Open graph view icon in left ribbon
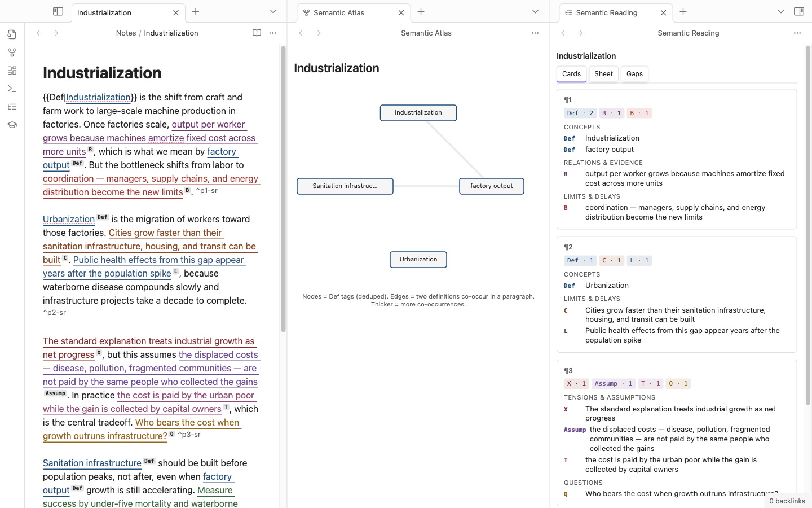 click(12, 52)
